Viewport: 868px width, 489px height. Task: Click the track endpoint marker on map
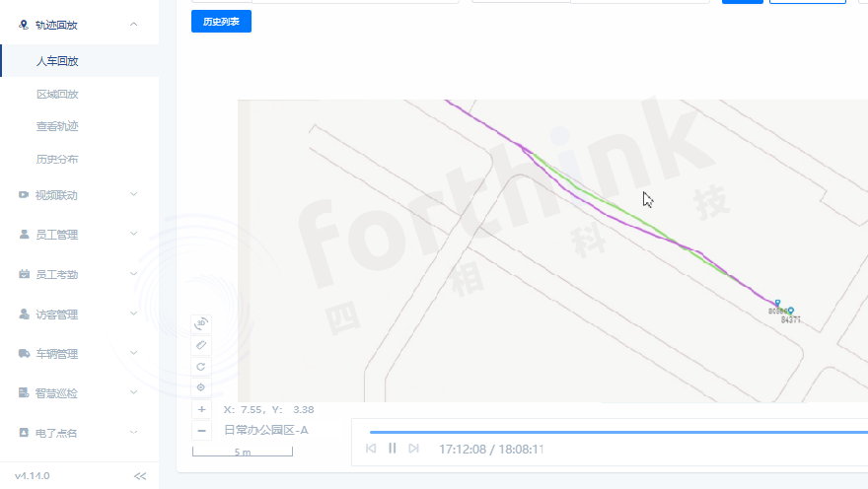click(777, 304)
